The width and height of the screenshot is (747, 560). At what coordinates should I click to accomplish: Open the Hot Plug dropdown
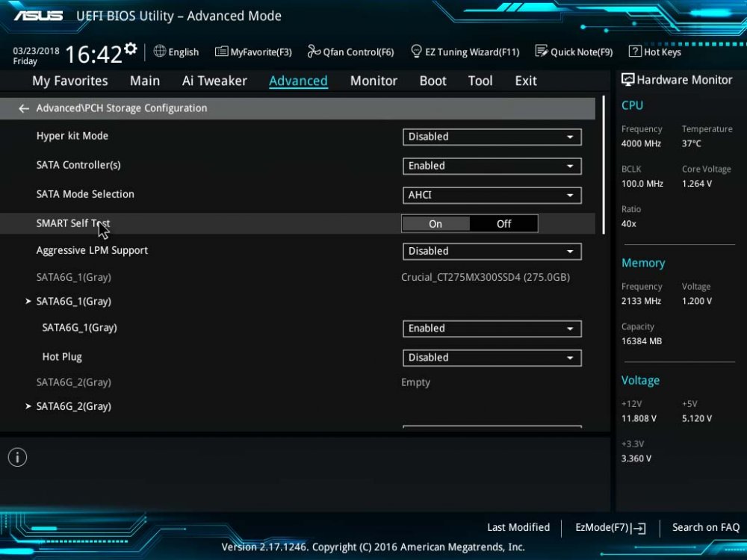point(492,357)
